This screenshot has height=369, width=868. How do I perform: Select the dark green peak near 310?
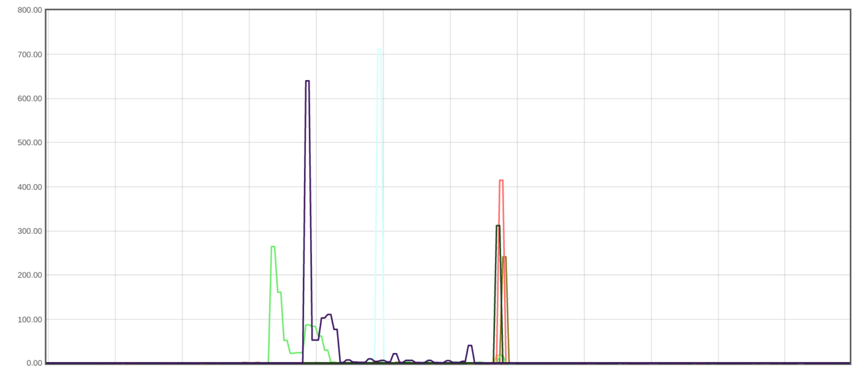(498, 226)
